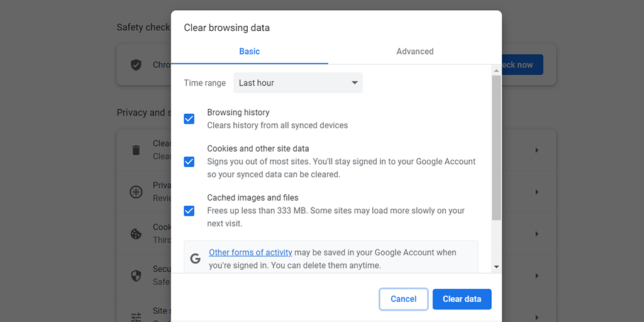Screen dimensions: 644x322
Task: Click the scroll down arrow in dialog
Action: tap(496, 267)
